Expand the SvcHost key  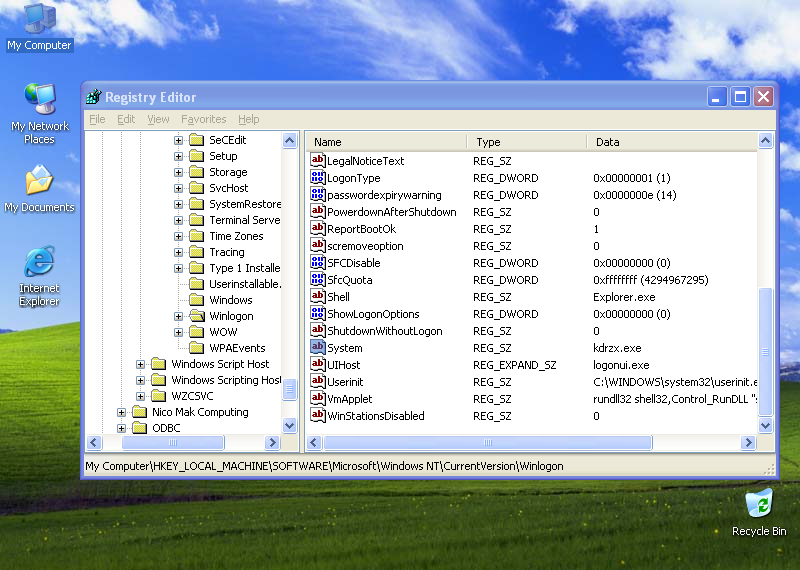pos(178,188)
